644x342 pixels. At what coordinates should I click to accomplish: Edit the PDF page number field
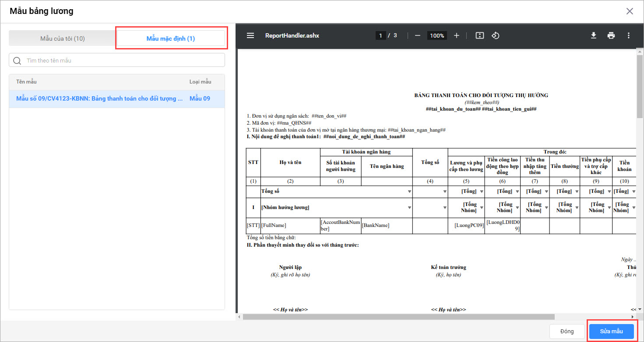click(380, 35)
